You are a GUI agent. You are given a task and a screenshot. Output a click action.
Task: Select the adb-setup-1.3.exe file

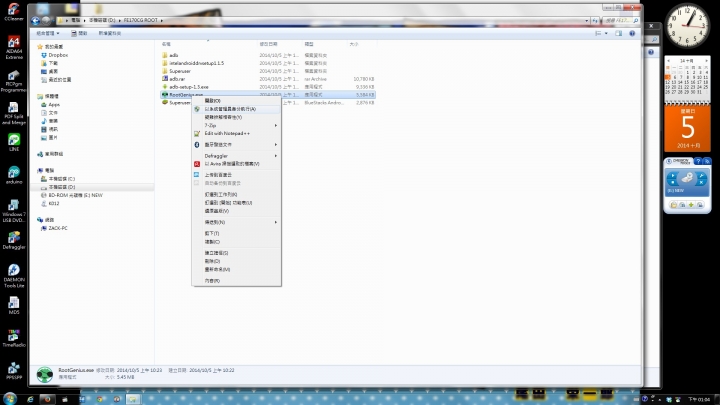(268, 87)
